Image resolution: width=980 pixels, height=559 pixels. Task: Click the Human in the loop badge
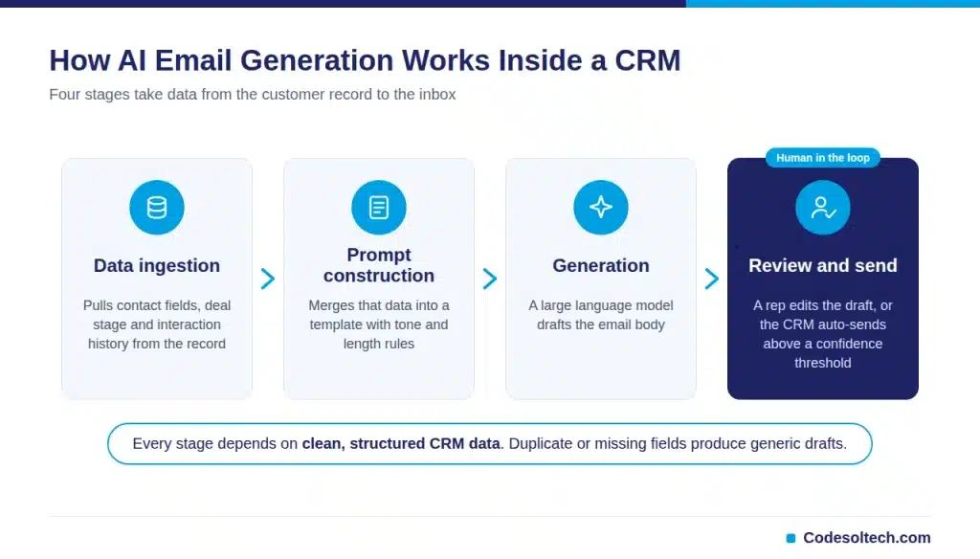tap(822, 158)
